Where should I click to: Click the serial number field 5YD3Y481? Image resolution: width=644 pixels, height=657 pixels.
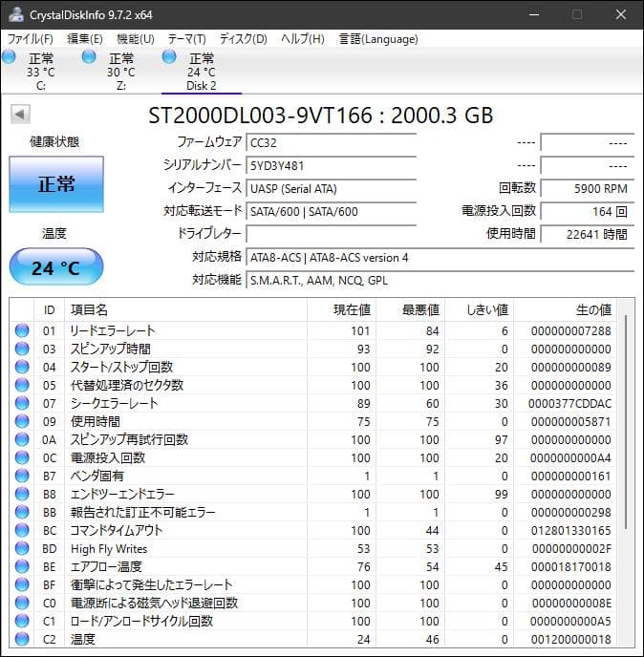click(332, 166)
